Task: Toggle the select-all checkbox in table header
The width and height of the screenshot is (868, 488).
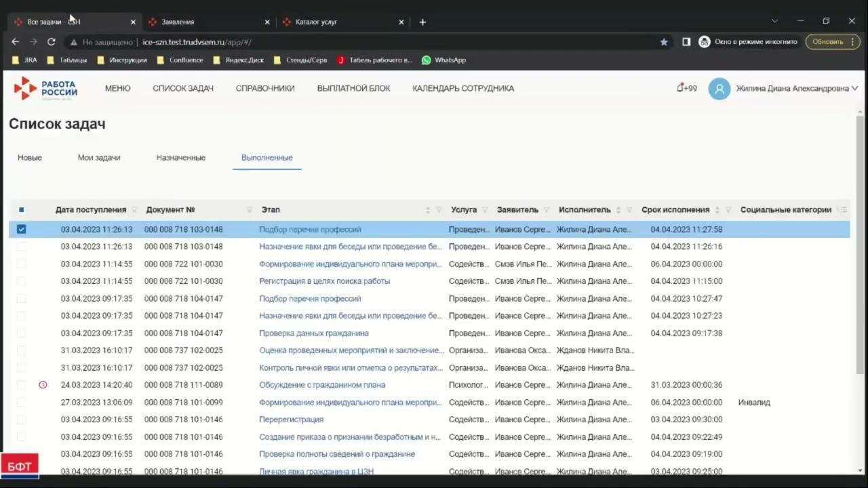Action: pos(21,210)
